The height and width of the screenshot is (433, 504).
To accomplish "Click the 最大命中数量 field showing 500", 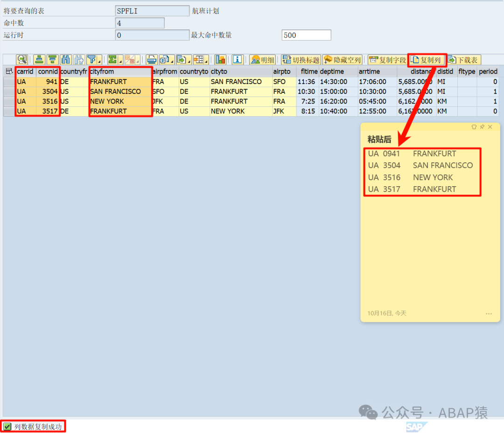I will pos(306,35).
